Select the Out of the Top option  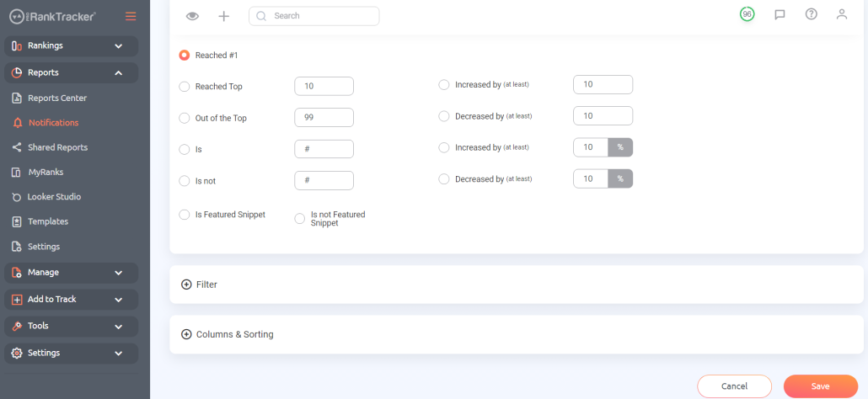tap(185, 118)
